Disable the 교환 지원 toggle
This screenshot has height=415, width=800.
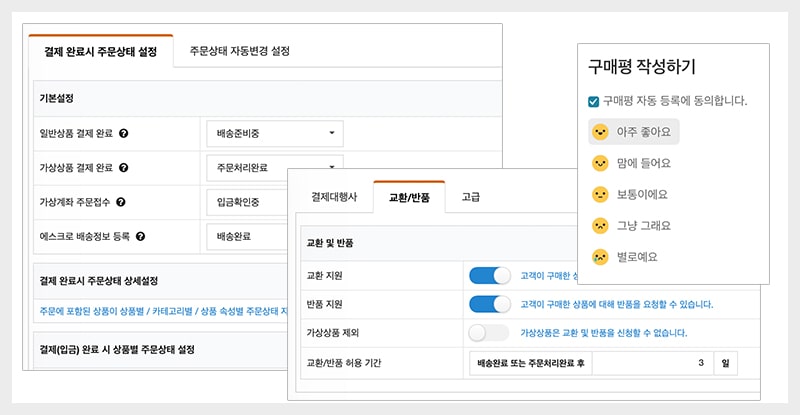coord(489,275)
